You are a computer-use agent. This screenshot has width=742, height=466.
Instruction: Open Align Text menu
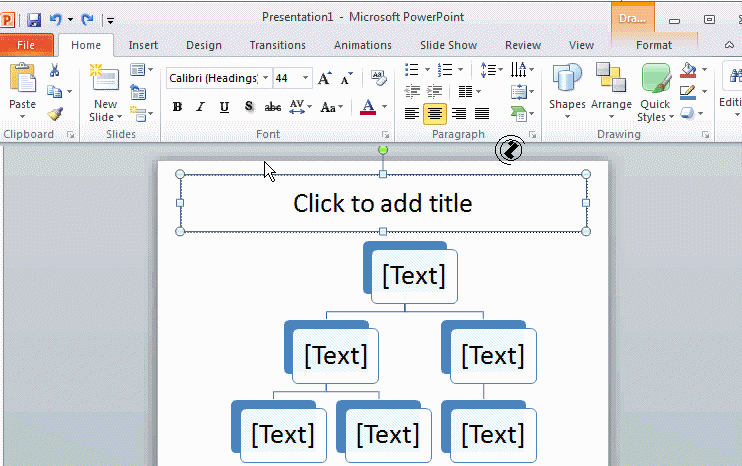click(522, 91)
